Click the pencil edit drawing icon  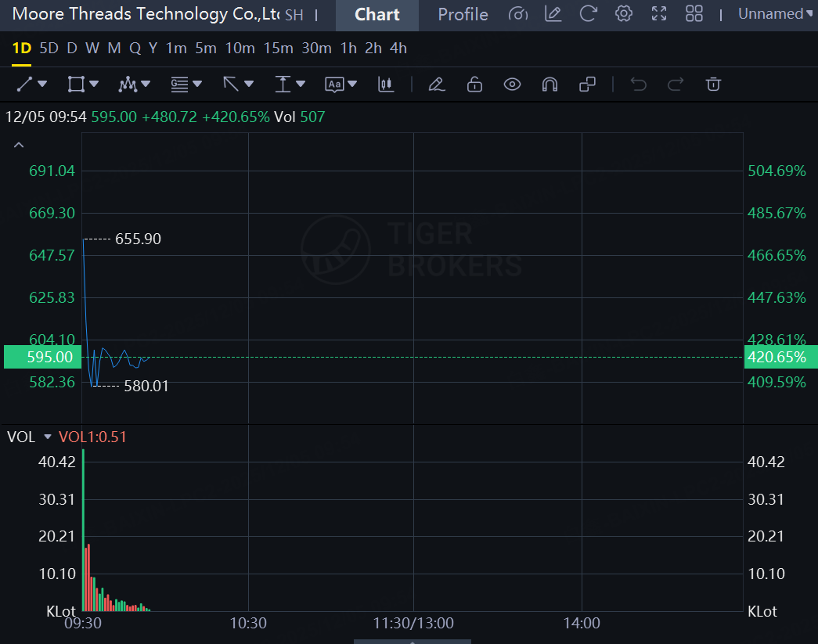tap(437, 84)
